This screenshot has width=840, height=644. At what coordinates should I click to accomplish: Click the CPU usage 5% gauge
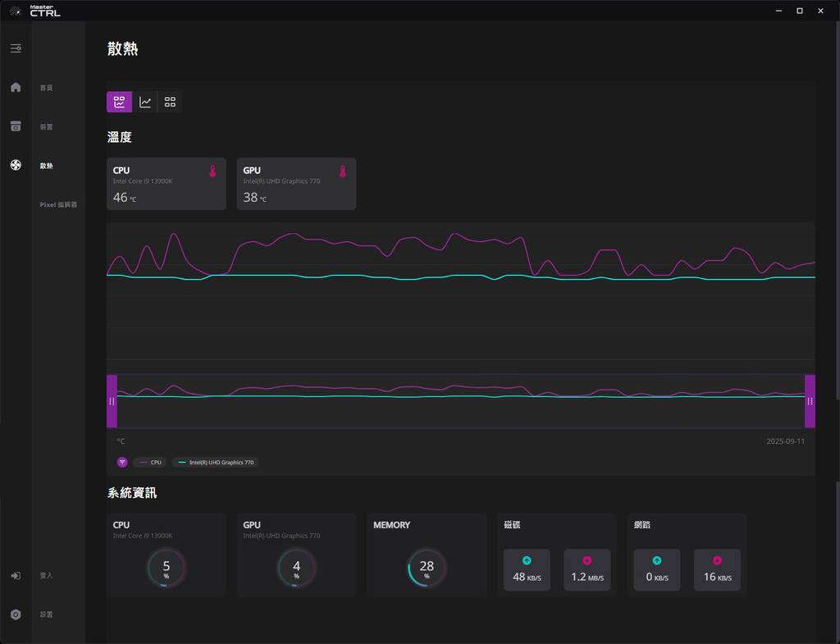(x=166, y=568)
